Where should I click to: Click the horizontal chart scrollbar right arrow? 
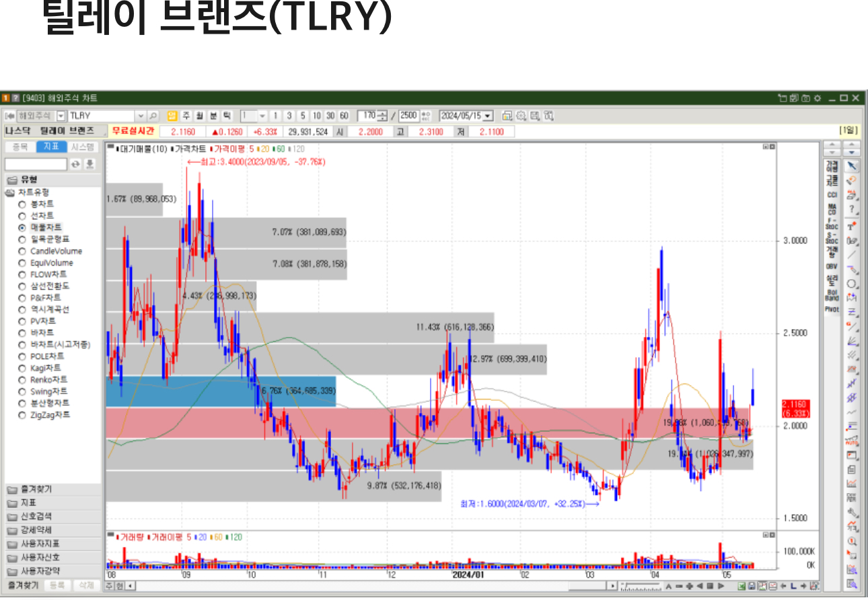(612, 586)
